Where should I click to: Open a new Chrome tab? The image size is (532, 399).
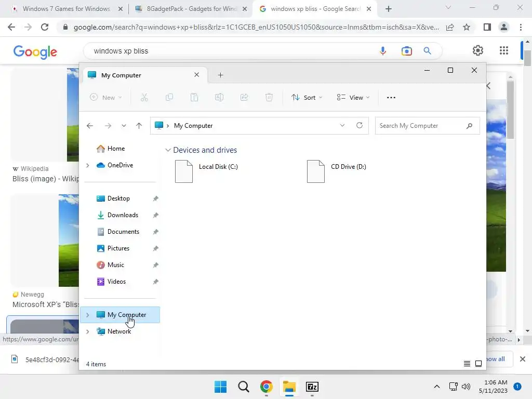tap(389, 9)
